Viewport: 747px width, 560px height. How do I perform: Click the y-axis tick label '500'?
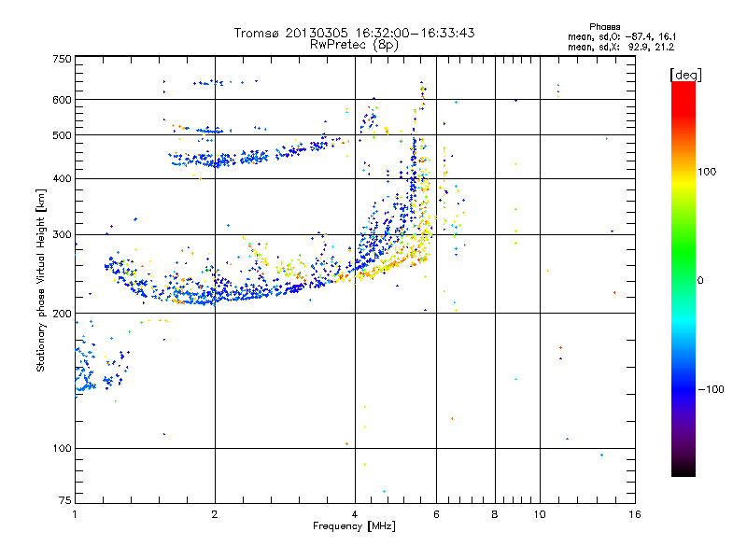coord(63,135)
